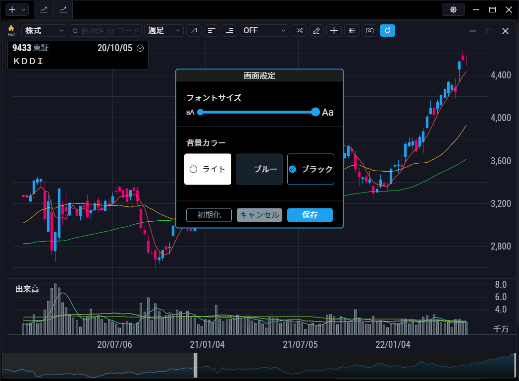Screen dimensions: 519x381
Task: Switch to the second chart tab
Action: (63, 10)
